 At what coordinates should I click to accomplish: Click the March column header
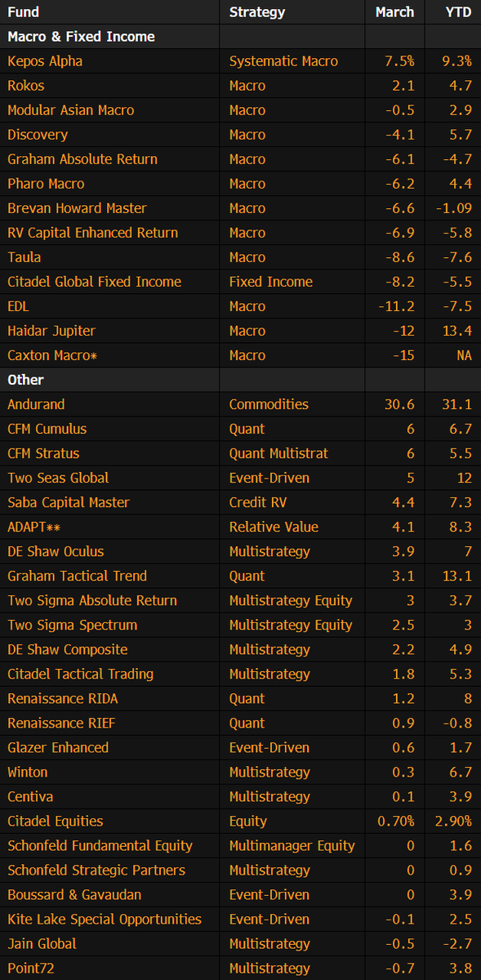394,12
